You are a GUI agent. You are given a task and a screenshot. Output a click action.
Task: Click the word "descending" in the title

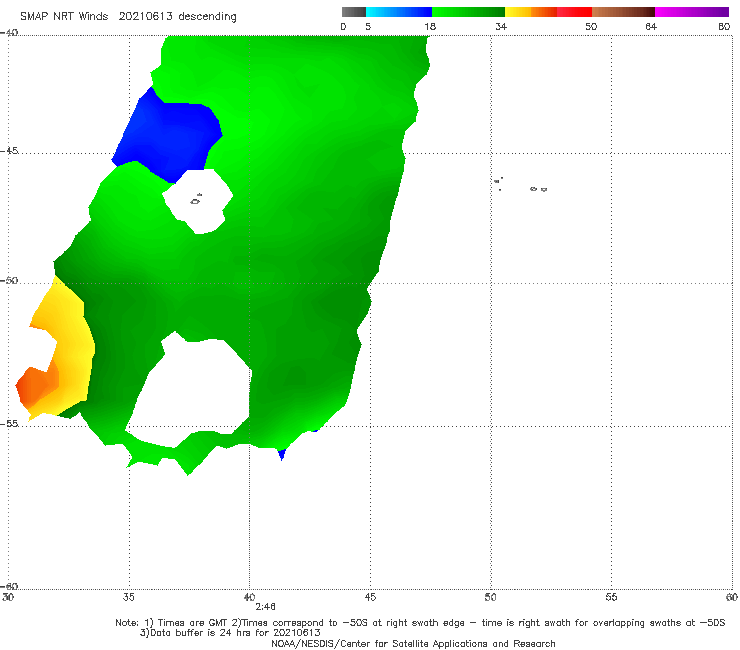coord(208,17)
